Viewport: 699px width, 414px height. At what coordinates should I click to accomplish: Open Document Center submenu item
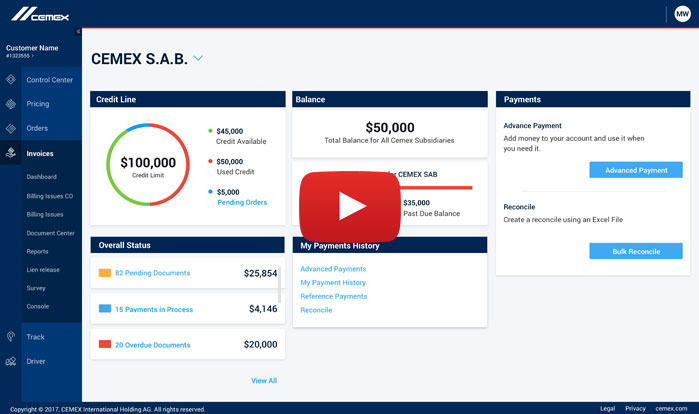coord(50,233)
